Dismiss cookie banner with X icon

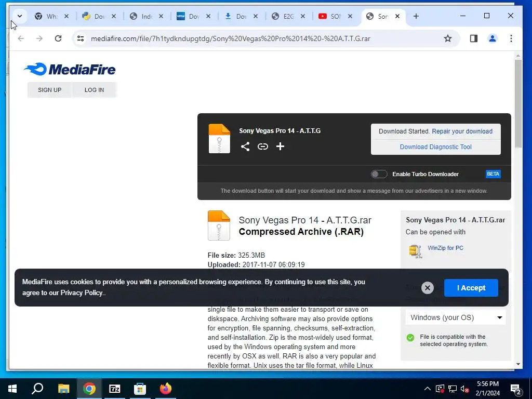(x=428, y=288)
